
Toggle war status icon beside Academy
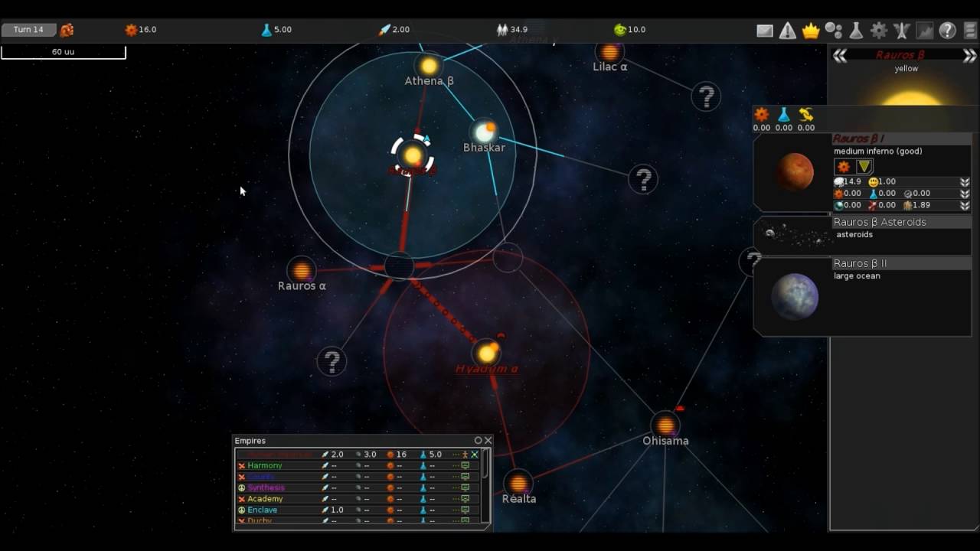(x=241, y=499)
